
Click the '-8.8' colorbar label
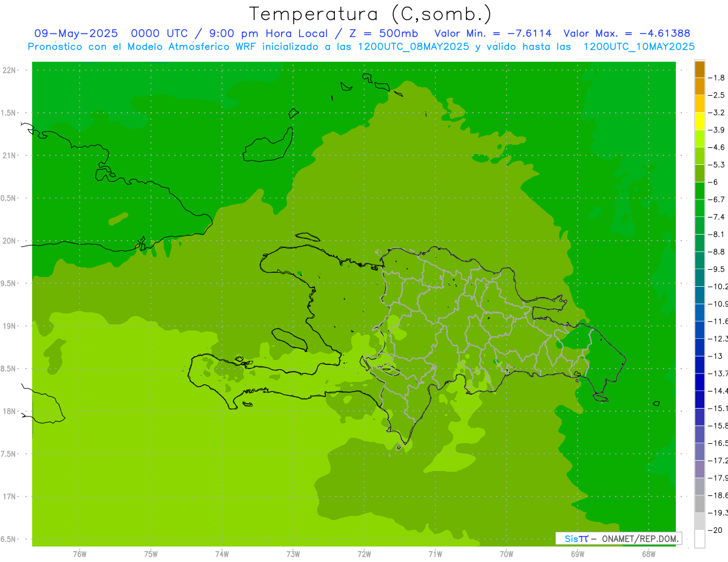(x=716, y=252)
